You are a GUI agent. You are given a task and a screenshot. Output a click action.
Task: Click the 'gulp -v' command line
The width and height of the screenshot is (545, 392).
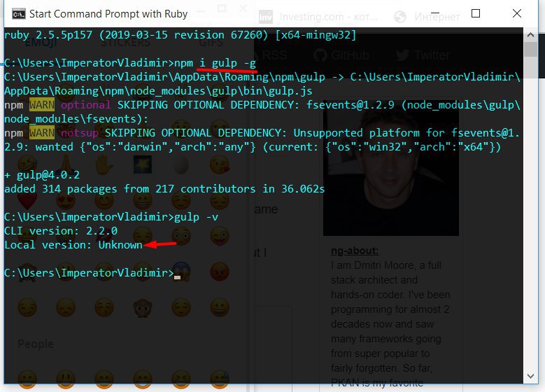coord(111,217)
